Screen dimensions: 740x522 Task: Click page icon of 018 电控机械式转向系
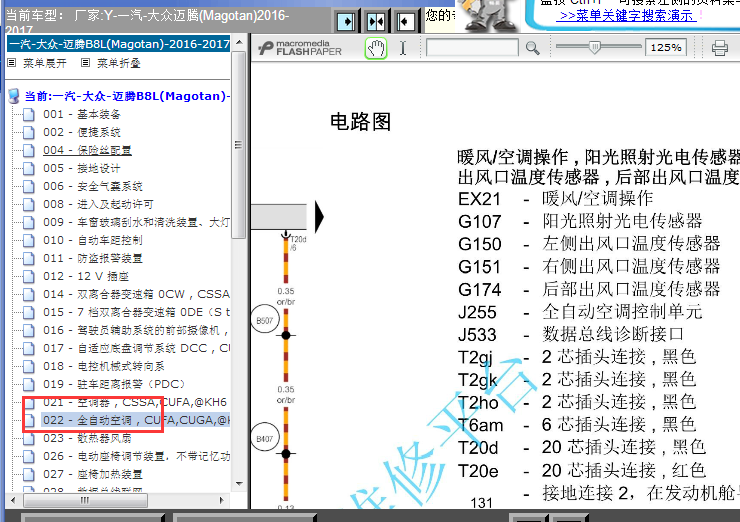point(29,366)
